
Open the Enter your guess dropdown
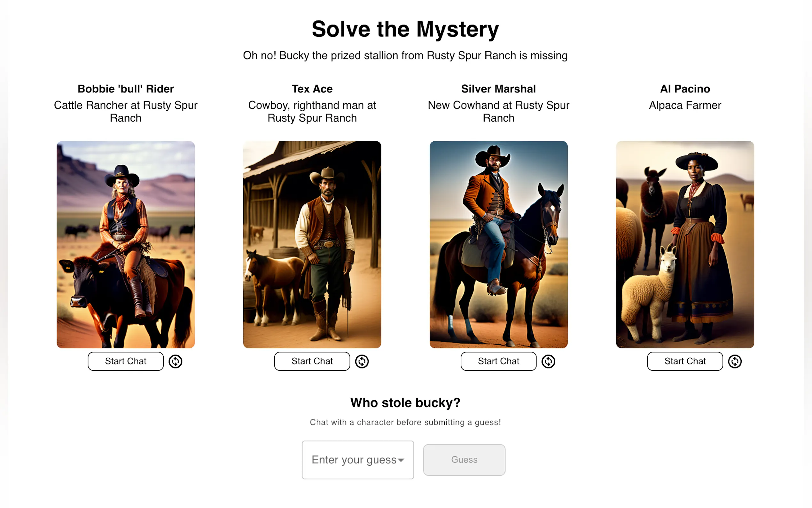(358, 460)
